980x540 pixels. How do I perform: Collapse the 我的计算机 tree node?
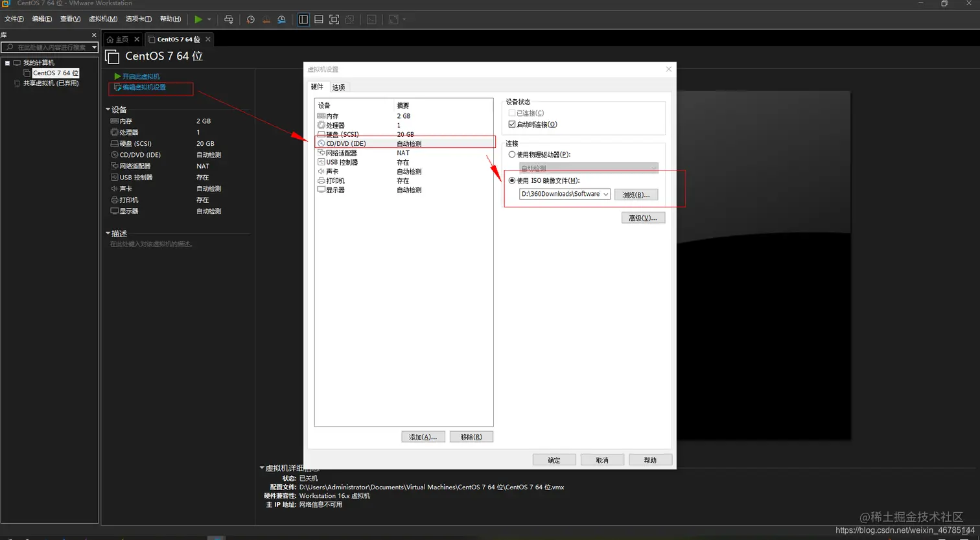point(7,63)
